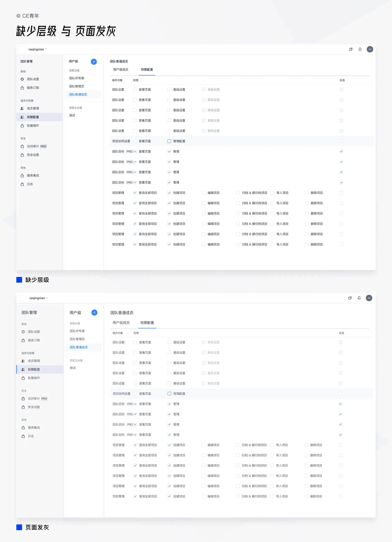Select 团队管理员 group in 缺少层级 mockup
This screenshot has width=392, height=542.
pyautogui.click(x=77, y=86)
